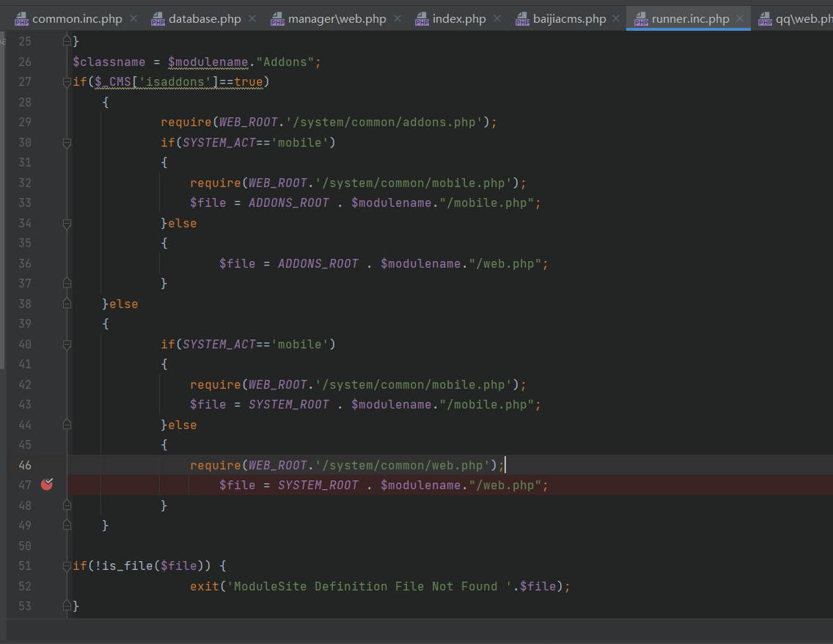The width and height of the screenshot is (833, 644).
Task: Close the index.php tab
Action: 497,19
